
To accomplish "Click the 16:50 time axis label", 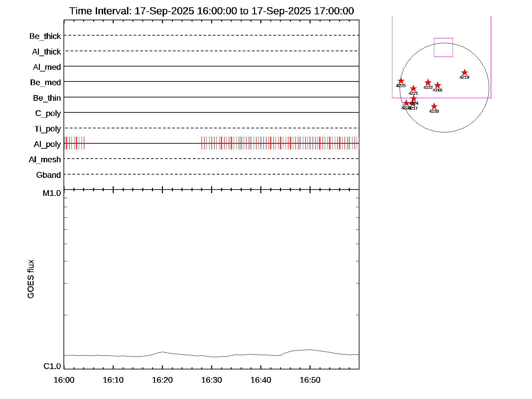I will 310,380.
